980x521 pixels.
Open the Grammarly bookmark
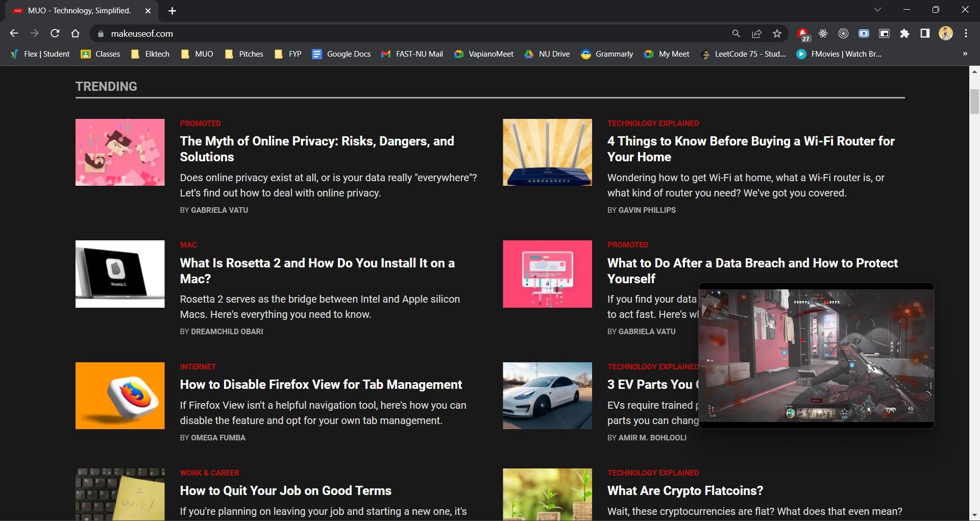[x=607, y=54]
